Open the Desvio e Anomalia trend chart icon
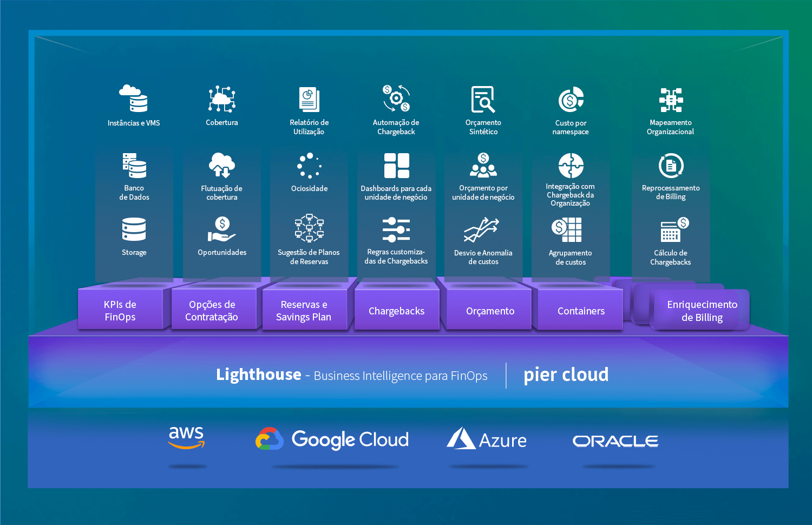The width and height of the screenshot is (812, 525). click(482, 229)
